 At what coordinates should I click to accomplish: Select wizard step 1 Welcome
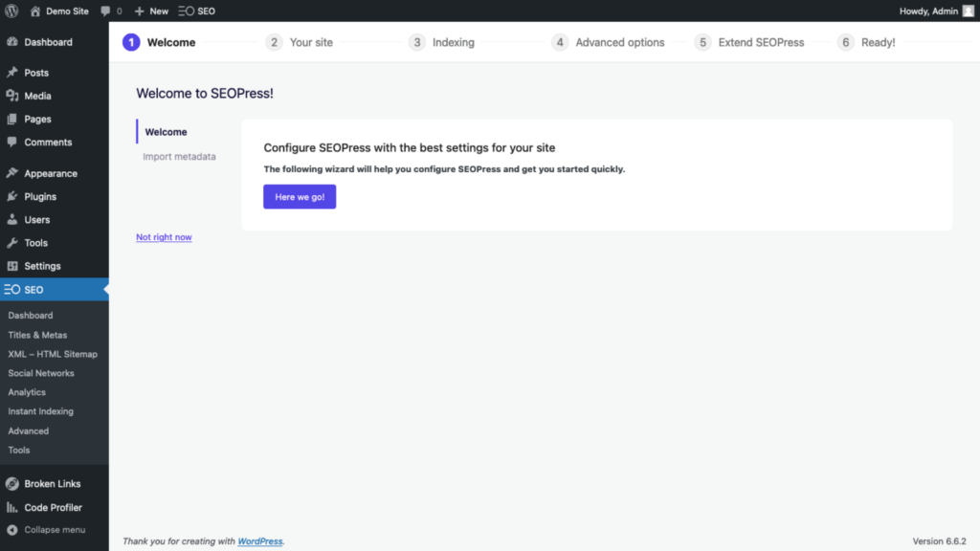pos(159,42)
